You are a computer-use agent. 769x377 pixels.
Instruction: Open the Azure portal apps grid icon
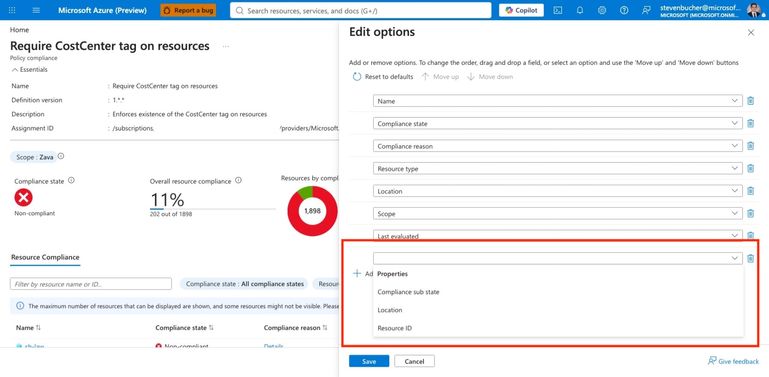(x=12, y=10)
